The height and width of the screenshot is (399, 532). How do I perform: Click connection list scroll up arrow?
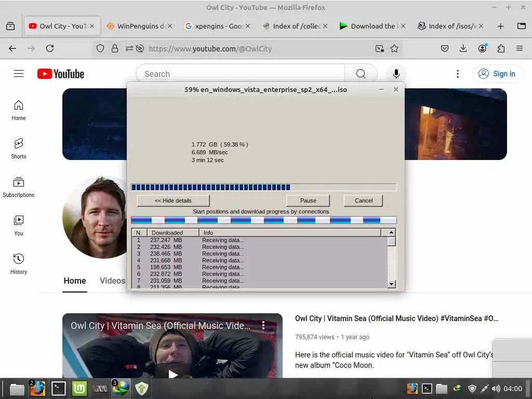coord(392,233)
